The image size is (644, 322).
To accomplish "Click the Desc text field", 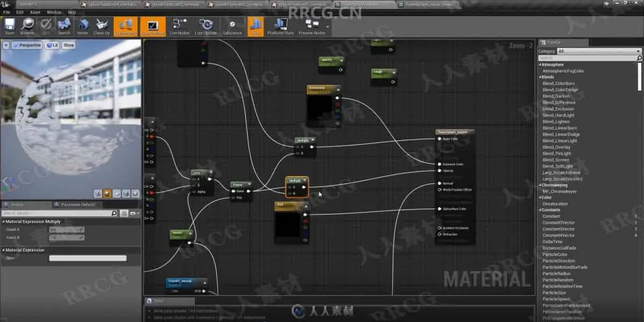I will pos(88,258).
